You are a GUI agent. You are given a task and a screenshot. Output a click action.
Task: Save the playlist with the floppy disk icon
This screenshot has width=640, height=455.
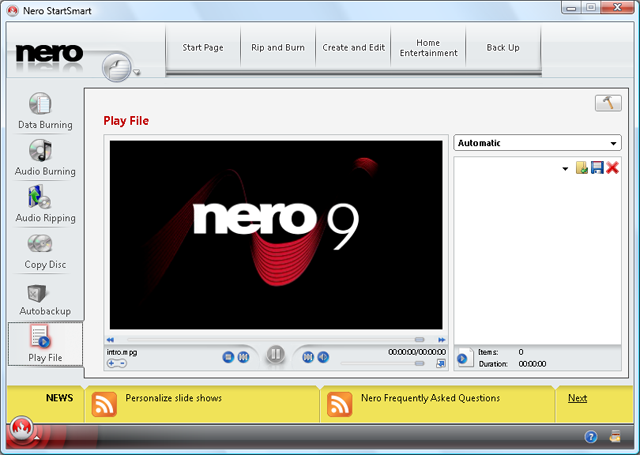click(597, 168)
